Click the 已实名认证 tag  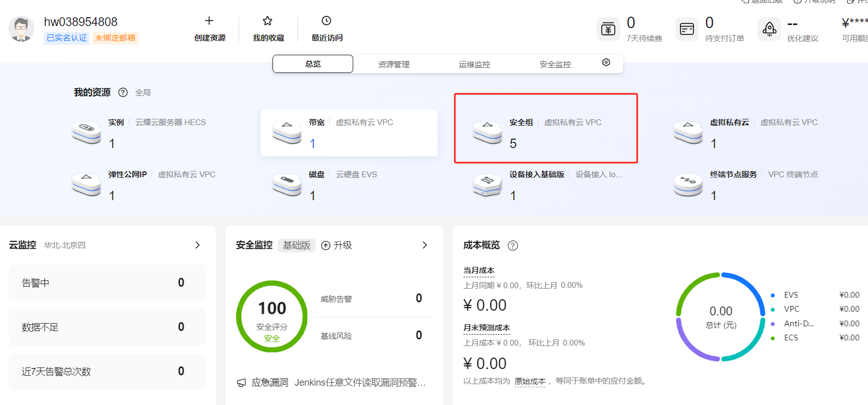(67, 38)
